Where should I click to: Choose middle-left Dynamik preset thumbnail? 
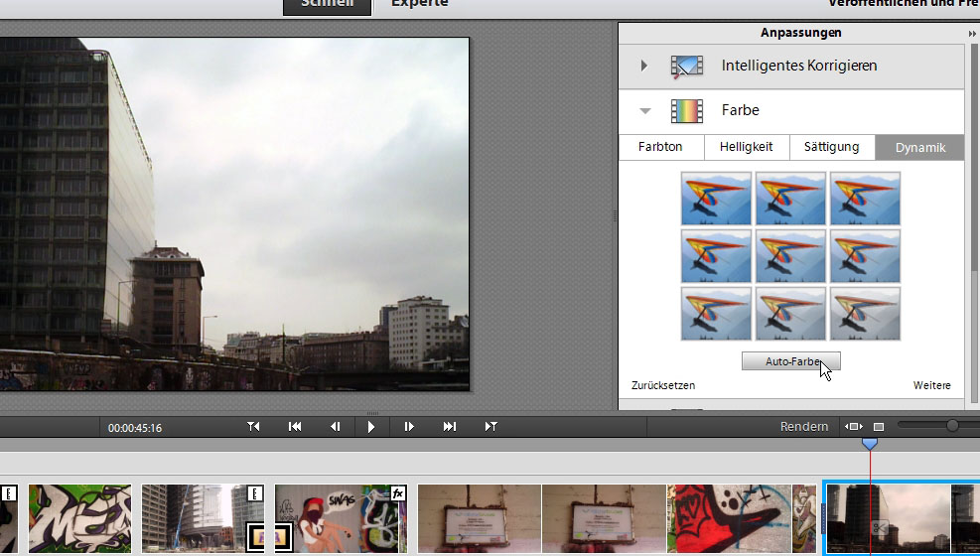pos(716,256)
